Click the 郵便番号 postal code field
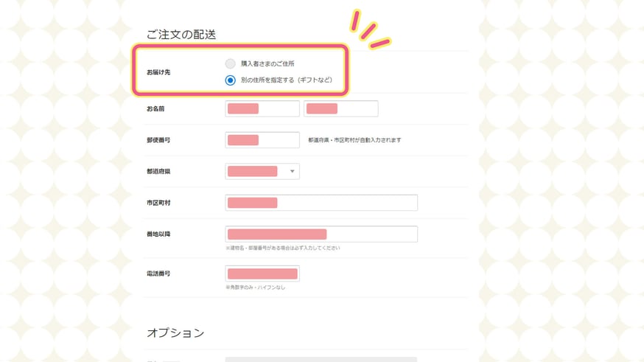The image size is (644, 362). click(262, 140)
